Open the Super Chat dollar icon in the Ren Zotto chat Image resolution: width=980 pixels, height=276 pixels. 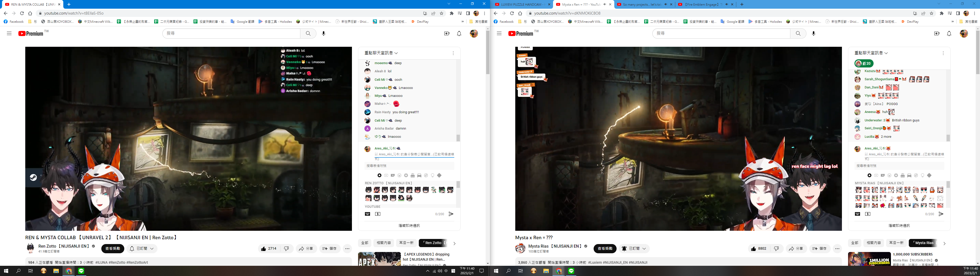[378, 214]
